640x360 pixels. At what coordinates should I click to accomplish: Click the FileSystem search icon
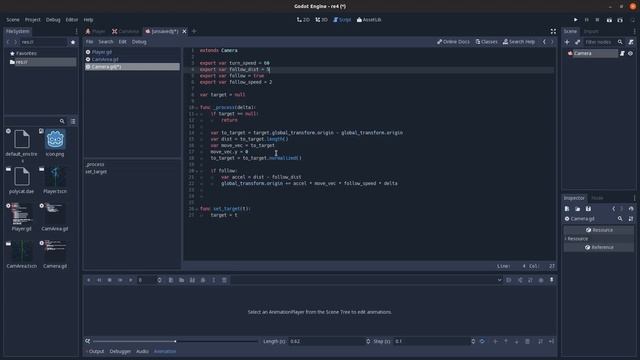click(62, 121)
